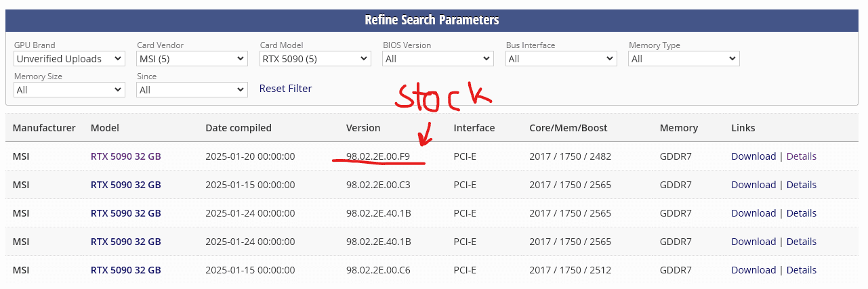View Details for version 98.02.2E.00.C3
This screenshot has height=289, width=868.
pos(801,185)
